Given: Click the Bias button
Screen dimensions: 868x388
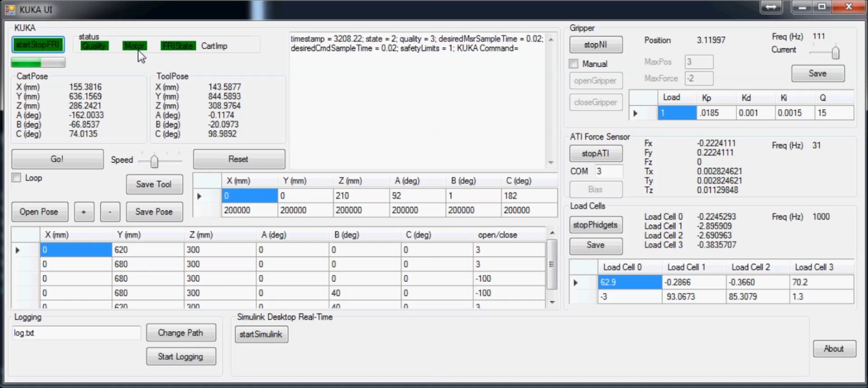Looking at the screenshot, I should tap(596, 189).
